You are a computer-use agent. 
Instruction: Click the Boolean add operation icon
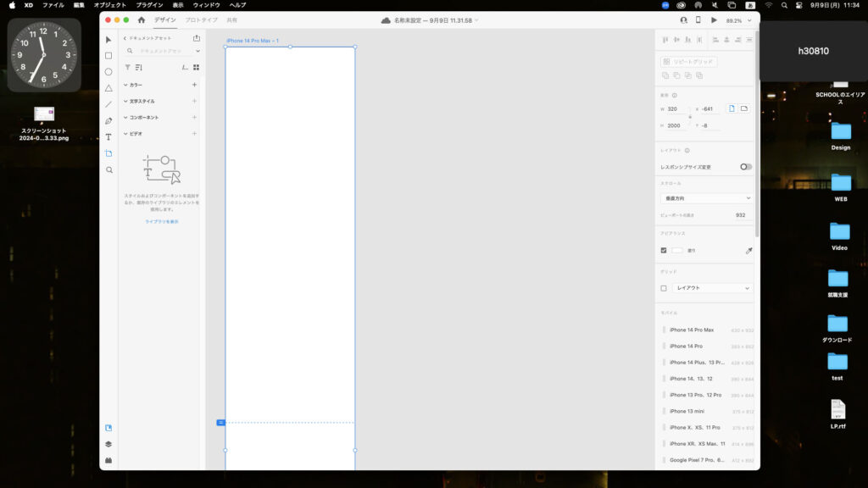point(665,75)
